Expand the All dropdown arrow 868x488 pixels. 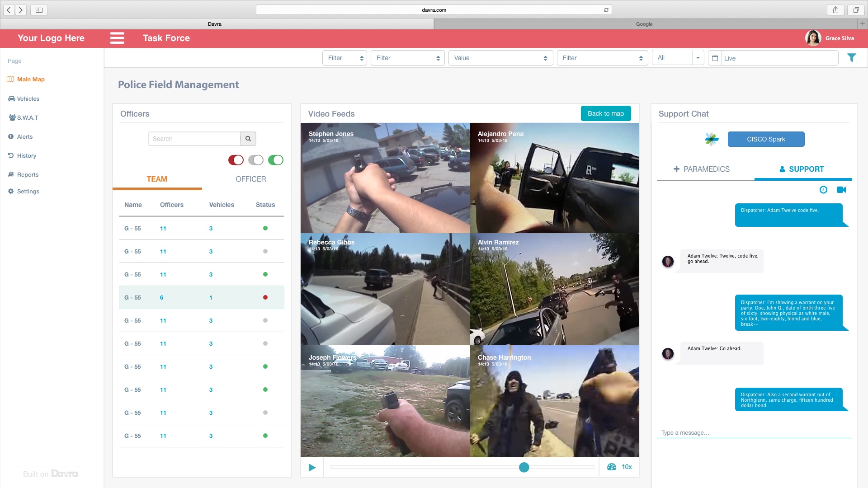tap(698, 57)
